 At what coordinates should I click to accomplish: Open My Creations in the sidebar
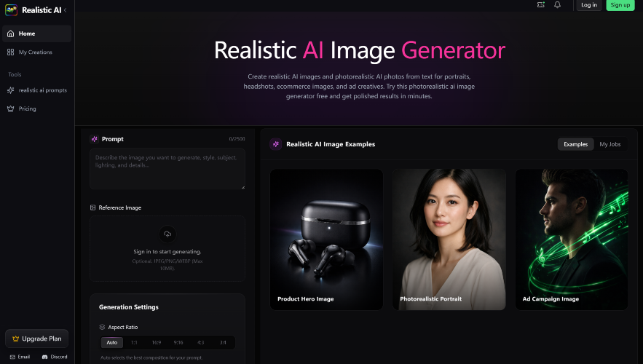37,52
